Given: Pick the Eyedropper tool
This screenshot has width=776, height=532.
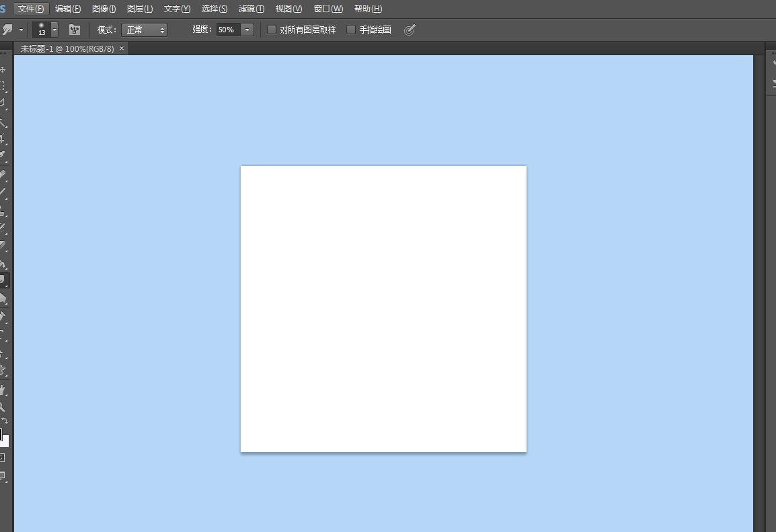Looking at the screenshot, I should tap(3, 155).
